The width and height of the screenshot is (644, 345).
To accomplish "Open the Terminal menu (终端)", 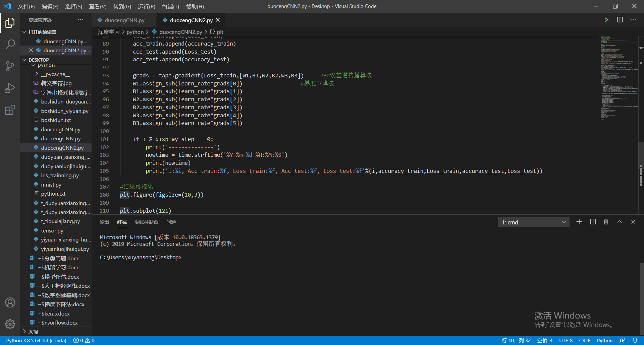I will [x=170, y=6].
